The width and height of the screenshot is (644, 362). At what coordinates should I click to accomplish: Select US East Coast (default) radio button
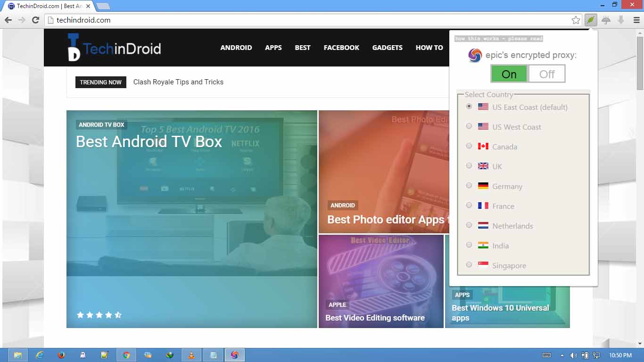pyautogui.click(x=469, y=107)
